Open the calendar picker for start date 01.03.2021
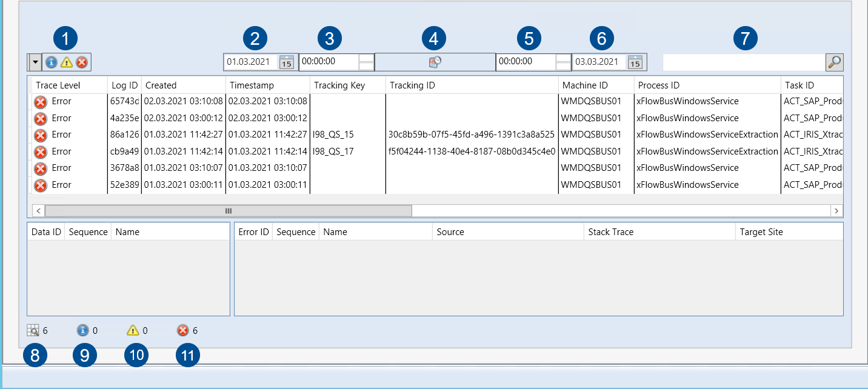The image size is (868, 389). point(287,62)
